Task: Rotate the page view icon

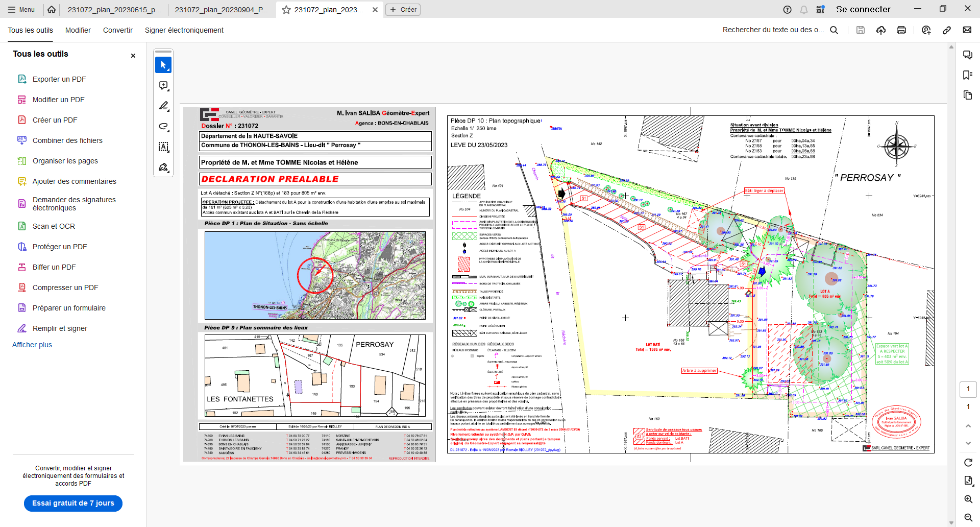Action: (x=968, y=463)
